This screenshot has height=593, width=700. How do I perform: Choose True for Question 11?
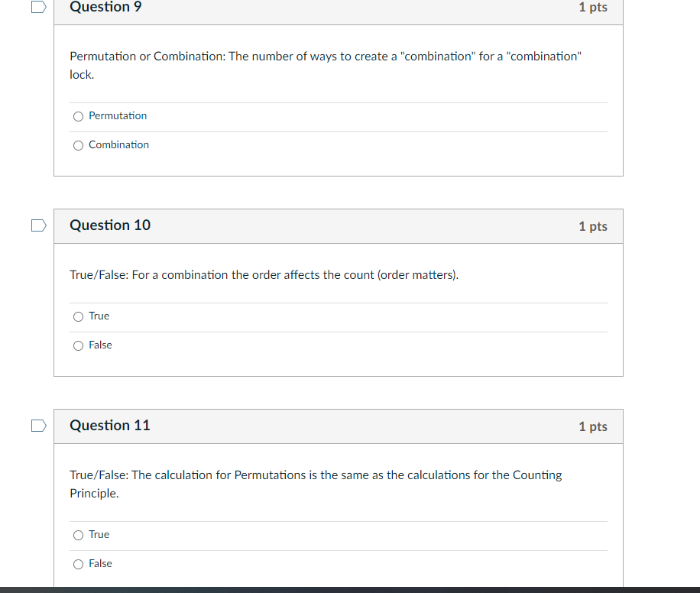pos(78,535)
